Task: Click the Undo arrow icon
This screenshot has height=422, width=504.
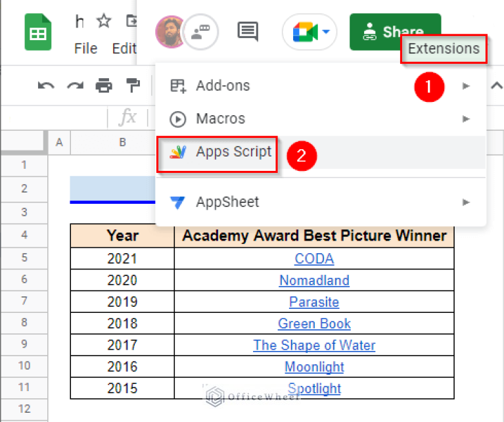Action: (x=45, y=85)
